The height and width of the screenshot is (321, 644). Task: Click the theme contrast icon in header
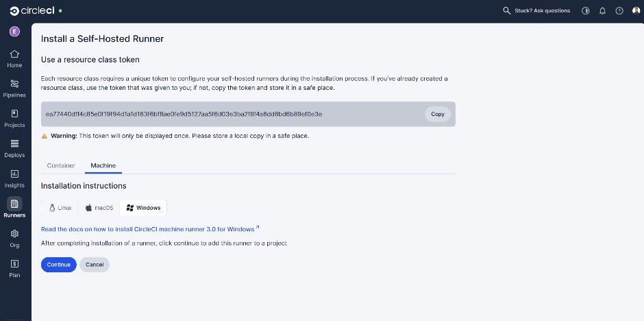coord(586,11)
